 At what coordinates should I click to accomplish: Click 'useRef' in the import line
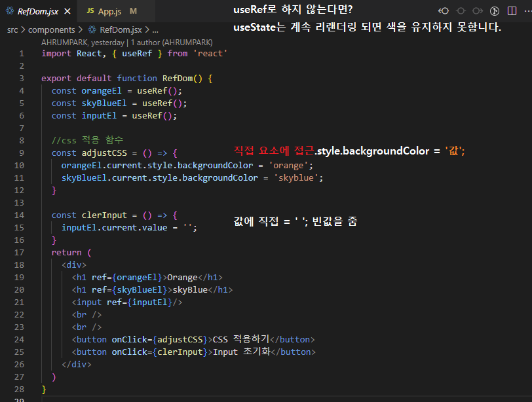coord(137,54)
